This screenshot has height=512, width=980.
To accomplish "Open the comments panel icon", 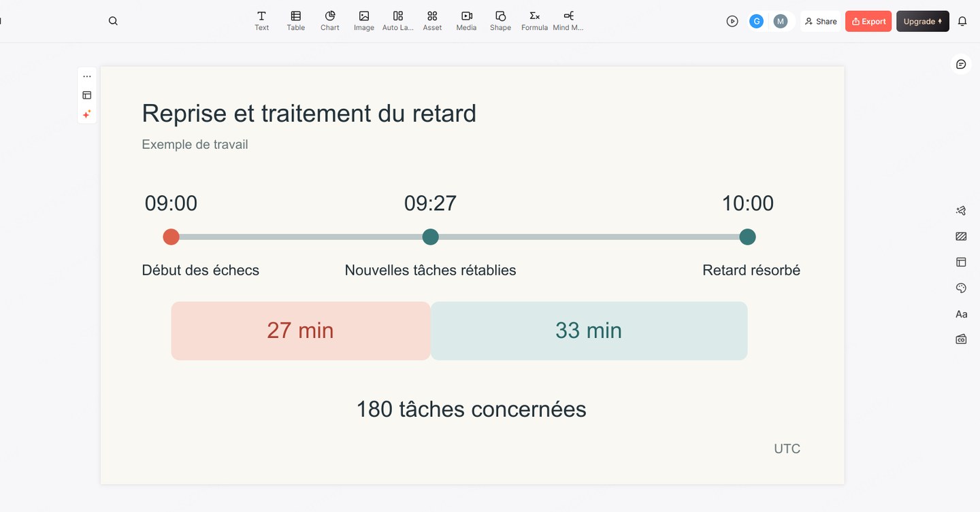I will point(961,64).
